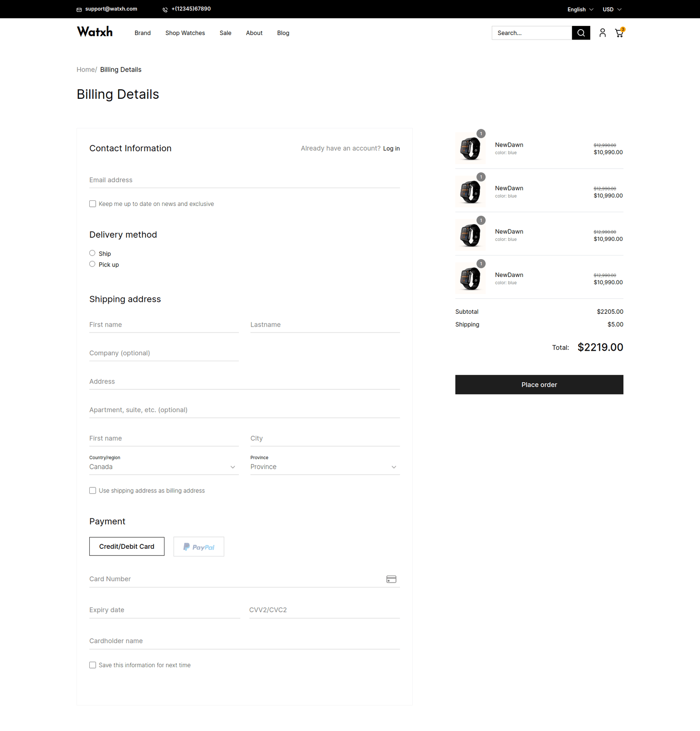This screenshot has height=731, width=700.
Task: Select PayPal payment option
Action: click(x=199, y=547)
